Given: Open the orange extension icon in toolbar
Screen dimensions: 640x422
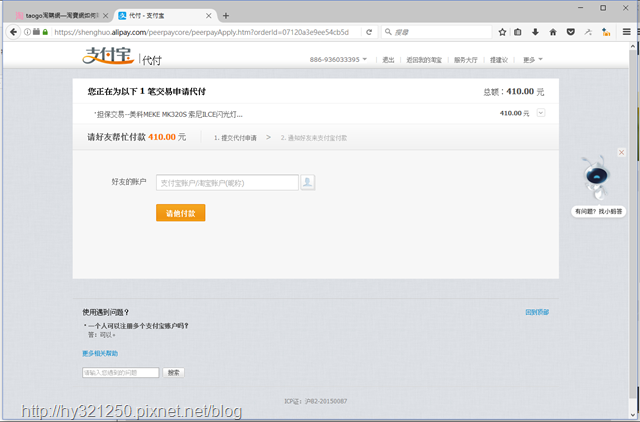Looking at the screenshot, I should (606, 32).
